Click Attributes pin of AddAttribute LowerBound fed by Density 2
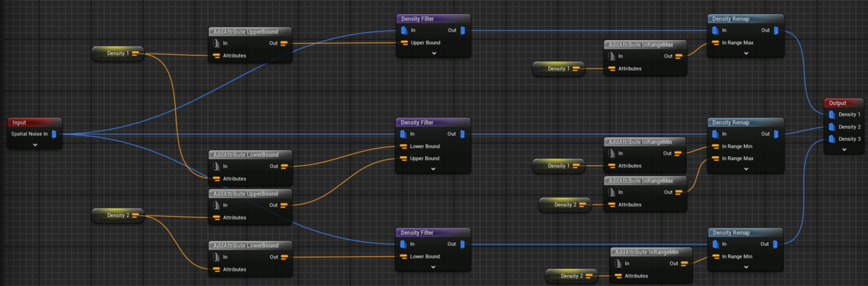The height and width of the screenshot is (286, 868). tap(217, 270)
